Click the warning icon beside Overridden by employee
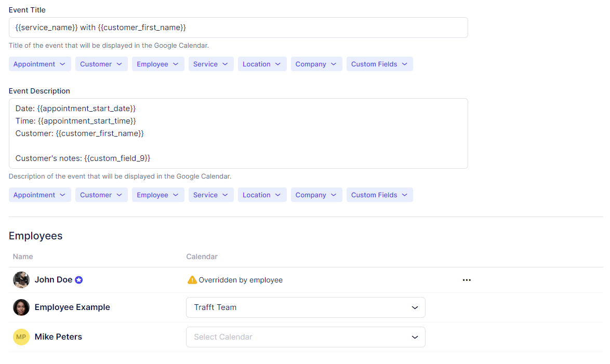 point(192,280)
